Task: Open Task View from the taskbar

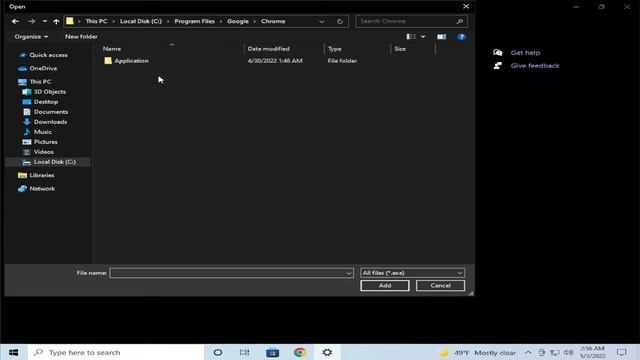Action: click(x=244, y=352)
